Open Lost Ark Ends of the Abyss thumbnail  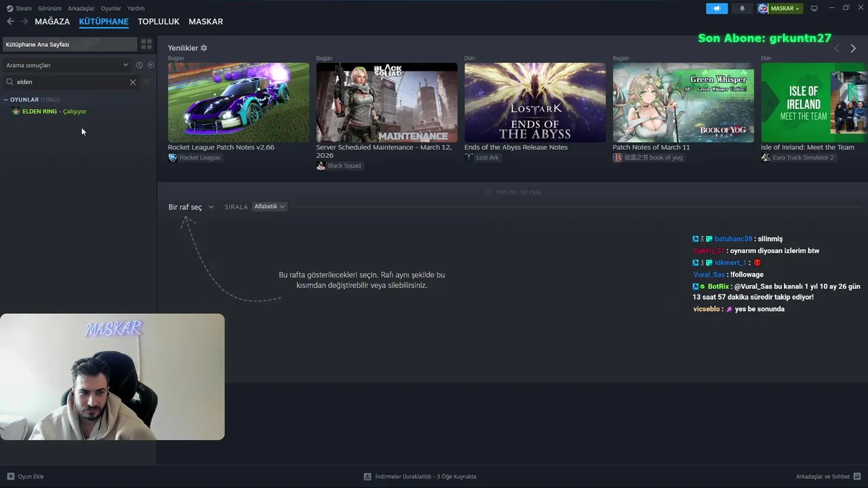click(535, 102)
